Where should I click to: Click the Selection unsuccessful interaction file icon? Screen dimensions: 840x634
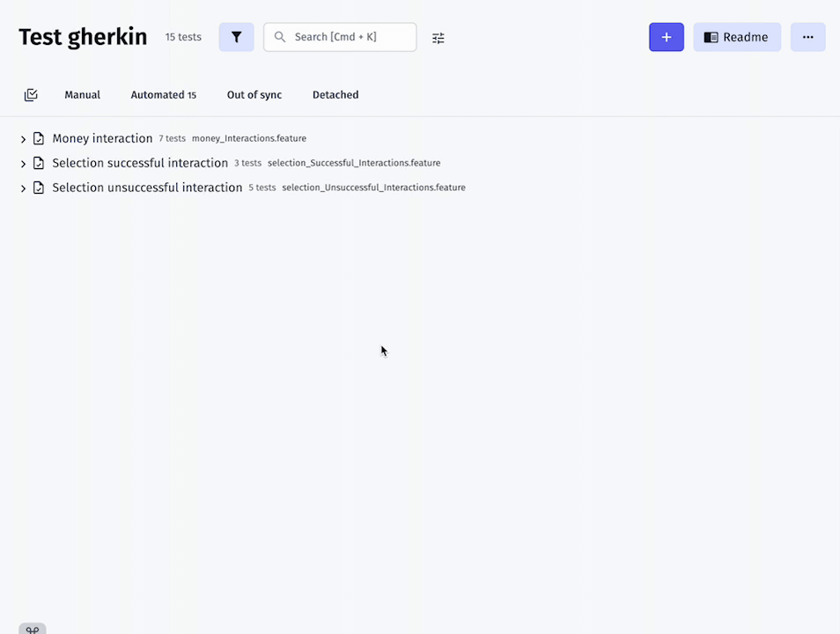pos(39,188)
